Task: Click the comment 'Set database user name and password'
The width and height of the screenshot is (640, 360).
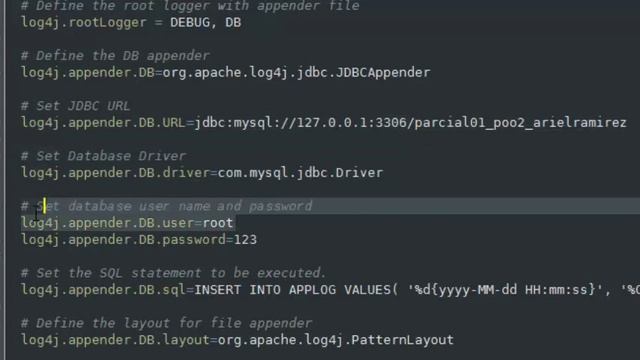Action: 174,206
